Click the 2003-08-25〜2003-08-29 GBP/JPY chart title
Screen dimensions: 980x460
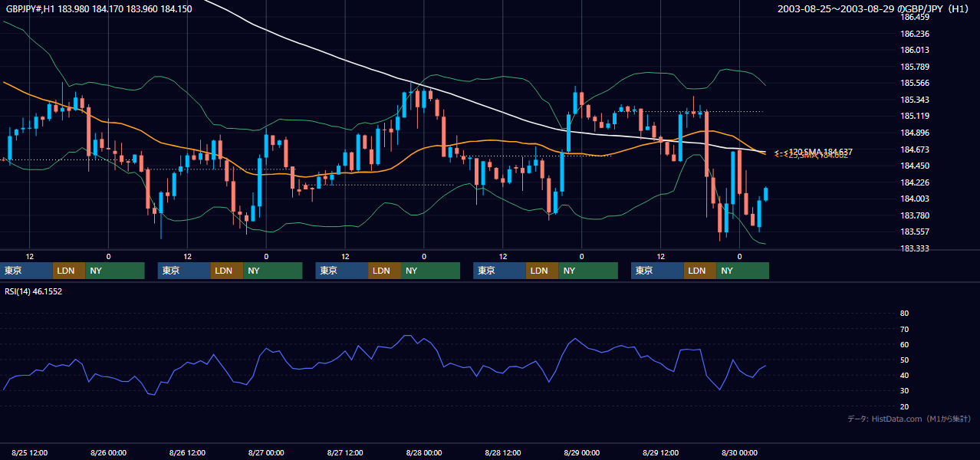coord(874,9)
